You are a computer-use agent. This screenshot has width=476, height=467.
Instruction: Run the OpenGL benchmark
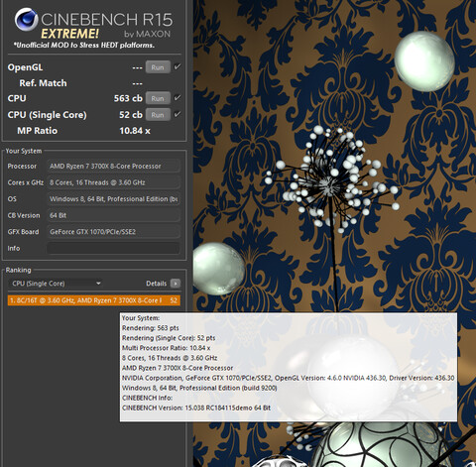(x=158, y=67)
